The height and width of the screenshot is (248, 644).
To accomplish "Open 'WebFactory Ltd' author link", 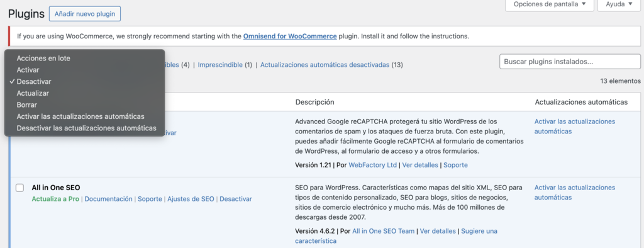I will [x=372, y=165].
